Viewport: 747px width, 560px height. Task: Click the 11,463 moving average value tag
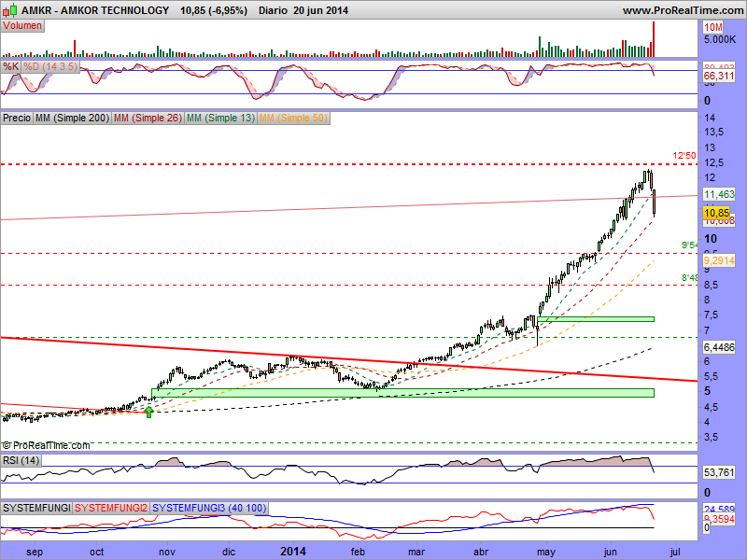coord(719,194)
